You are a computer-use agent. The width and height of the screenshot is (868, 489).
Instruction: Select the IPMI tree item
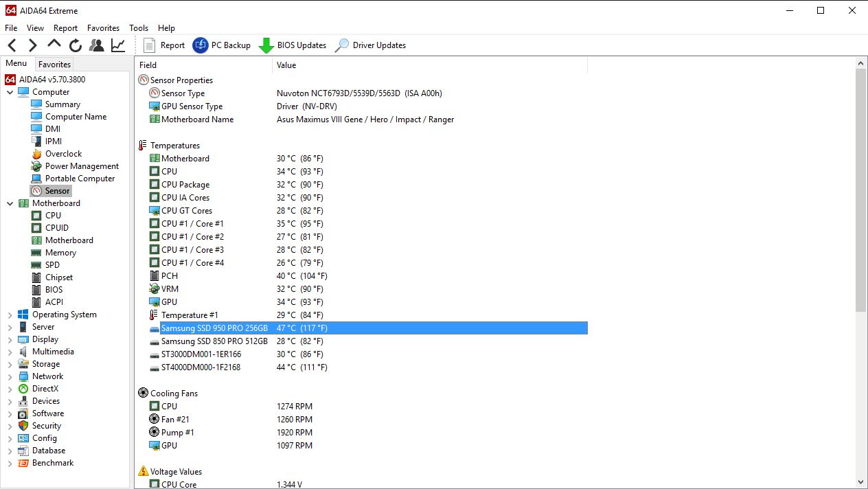tap(54, 141)
